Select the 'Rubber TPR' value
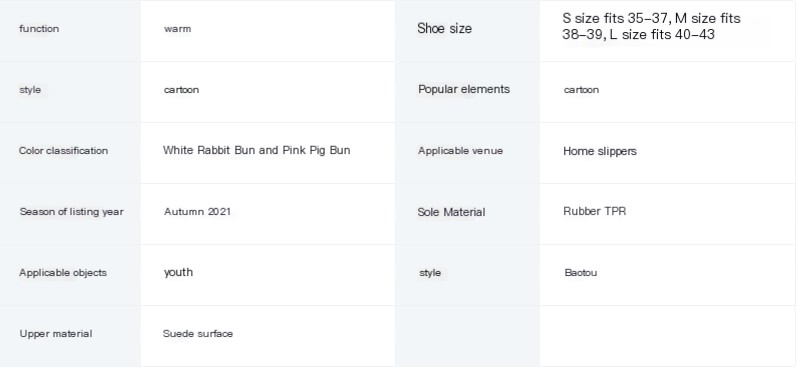 click(x=595, y=211)
